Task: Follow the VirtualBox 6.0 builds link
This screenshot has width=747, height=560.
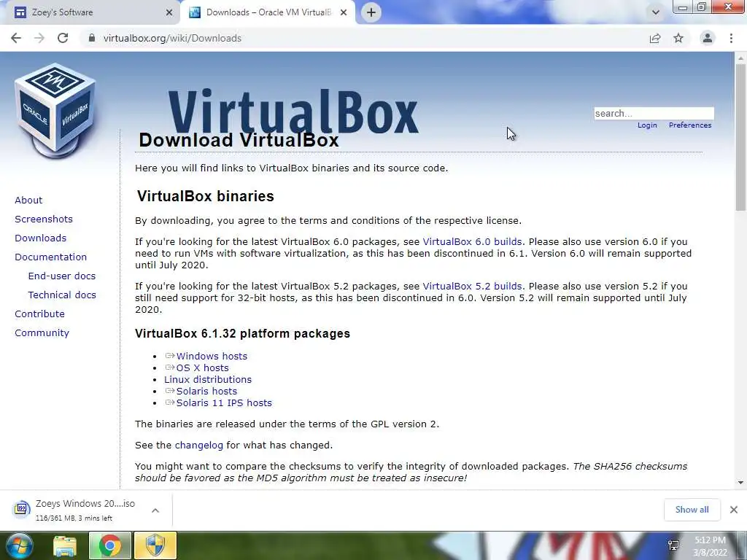Action: point(472,242)
